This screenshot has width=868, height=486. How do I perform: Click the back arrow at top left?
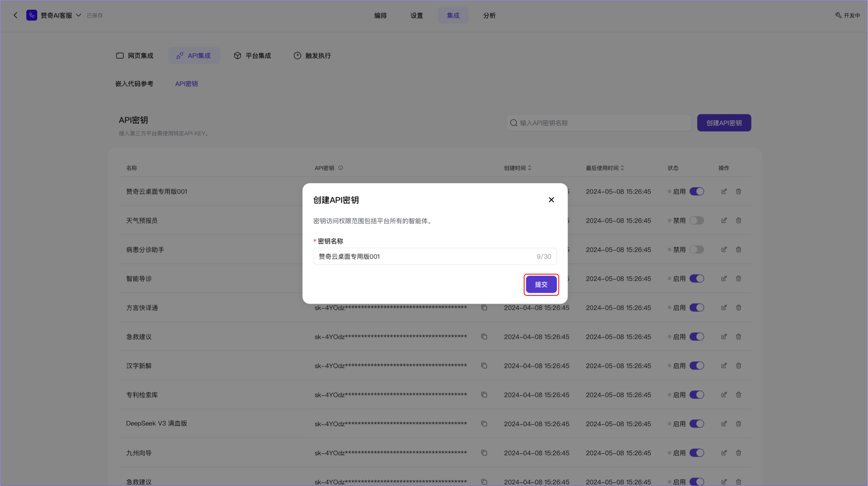tap(15, 15)
